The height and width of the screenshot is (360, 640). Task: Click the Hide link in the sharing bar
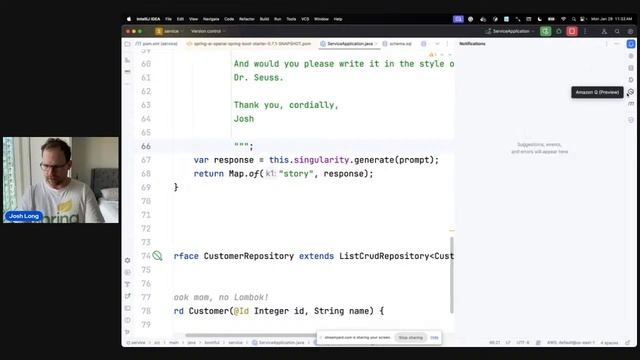[x=434, y=338]
